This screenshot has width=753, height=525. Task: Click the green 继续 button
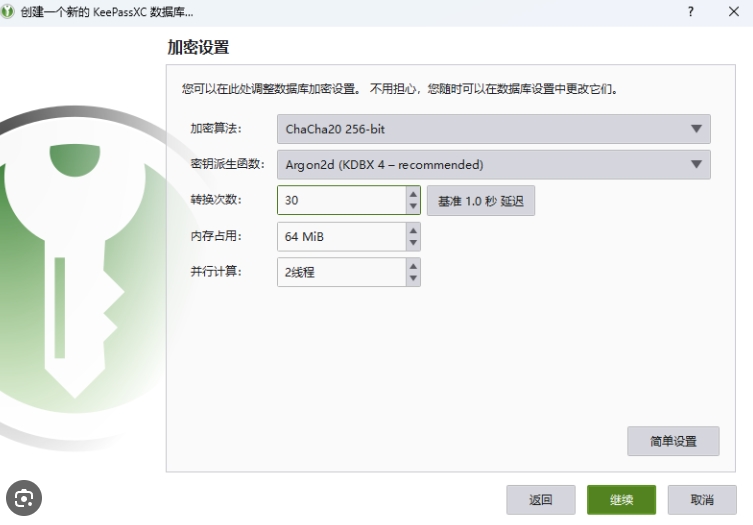pos(621,500)
